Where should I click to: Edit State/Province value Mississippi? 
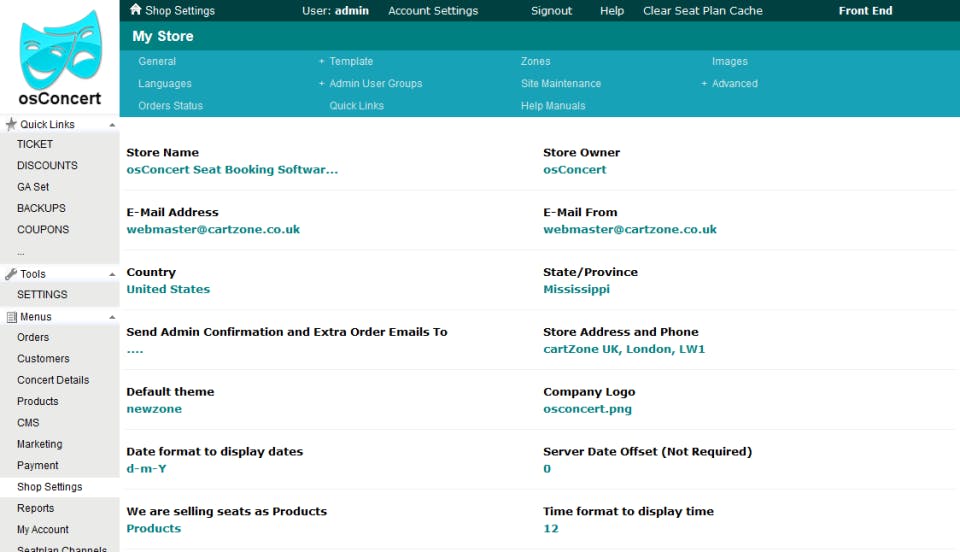576,289
